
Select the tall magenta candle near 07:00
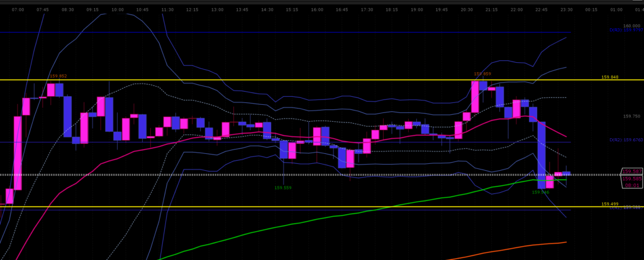(18, 153)
